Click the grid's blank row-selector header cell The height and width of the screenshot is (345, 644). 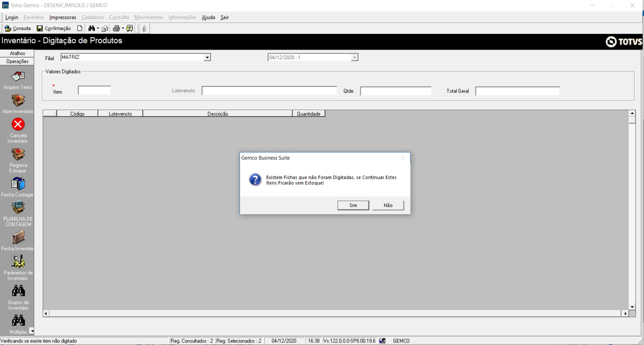[x=50, y=114]
